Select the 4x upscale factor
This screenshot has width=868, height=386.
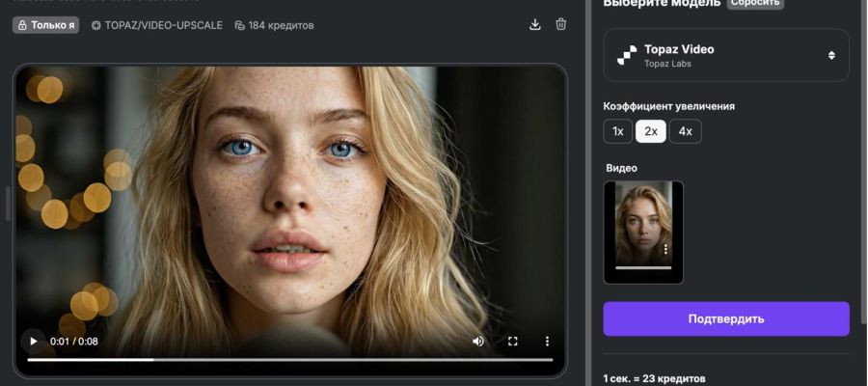point(686,132)
